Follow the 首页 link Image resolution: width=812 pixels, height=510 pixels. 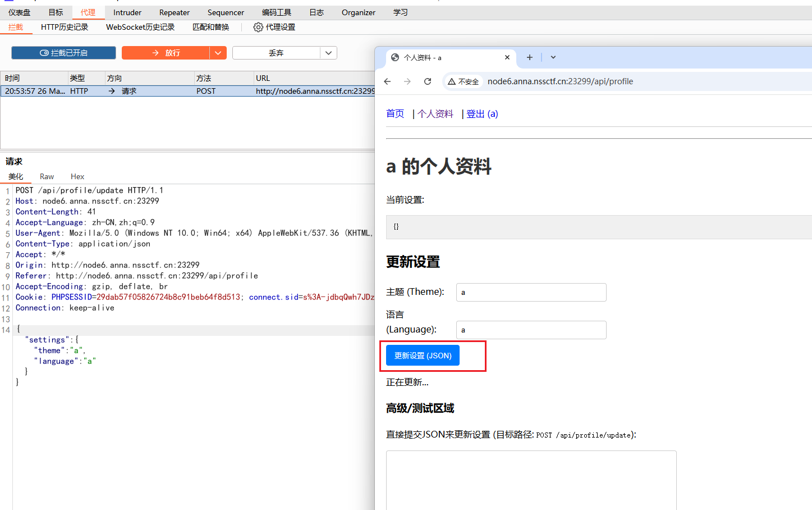click(395, 113)
